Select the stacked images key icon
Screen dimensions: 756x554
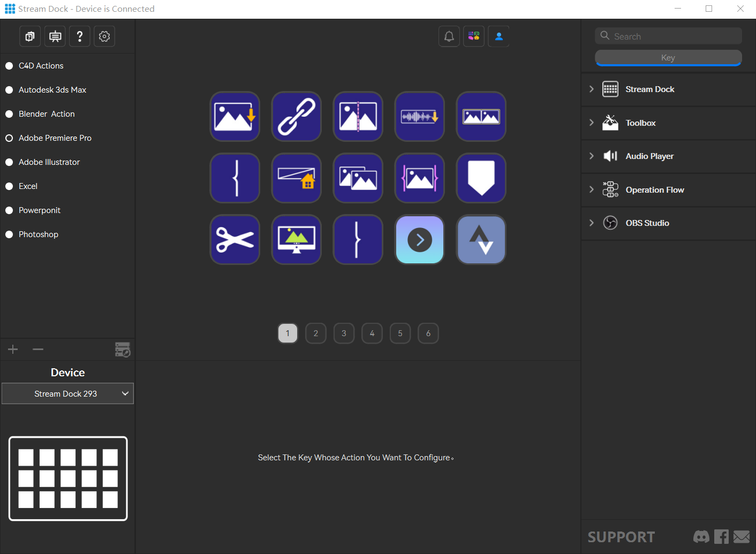click(x=358, y=178)
